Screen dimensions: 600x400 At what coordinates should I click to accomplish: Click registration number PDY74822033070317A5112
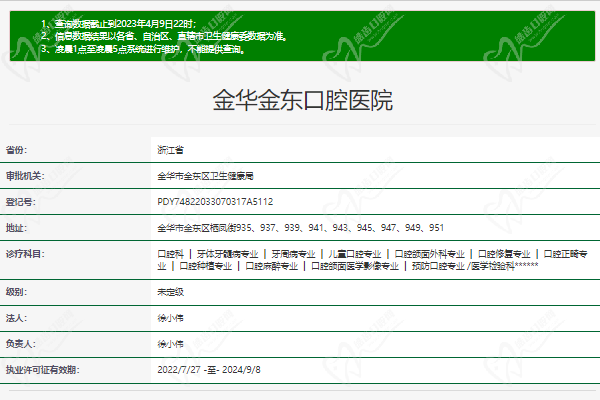point(215,201)
